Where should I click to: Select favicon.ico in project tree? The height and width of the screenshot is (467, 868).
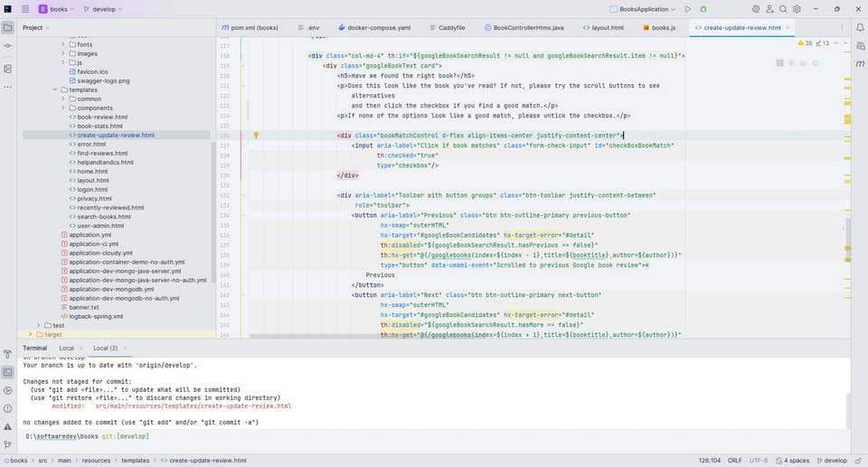click(x=89, y=71)
